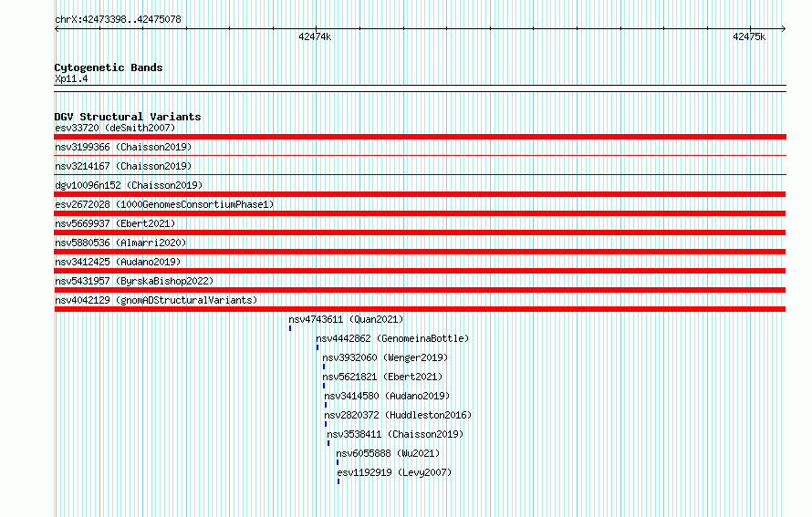This screenshot has width=812, height=517.
Task: Click the ruler's right arrow end
Action: coord(784,28)
